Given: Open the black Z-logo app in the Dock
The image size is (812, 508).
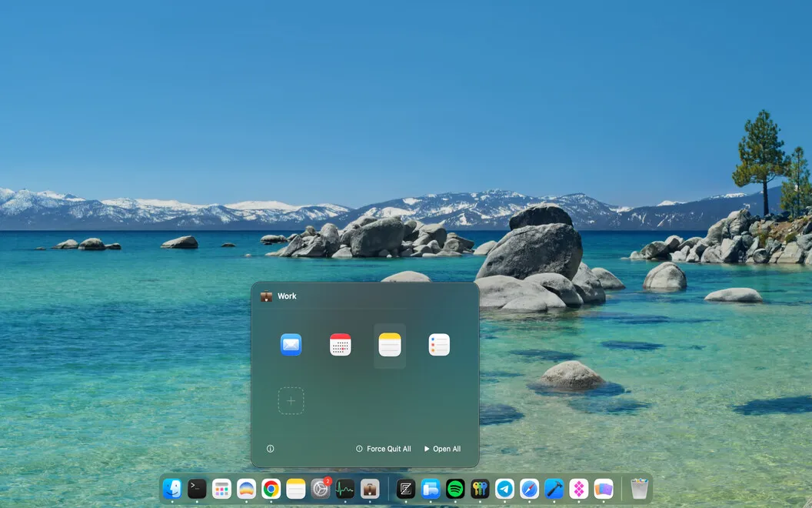Looking at the screenshot, I should 406,489.
